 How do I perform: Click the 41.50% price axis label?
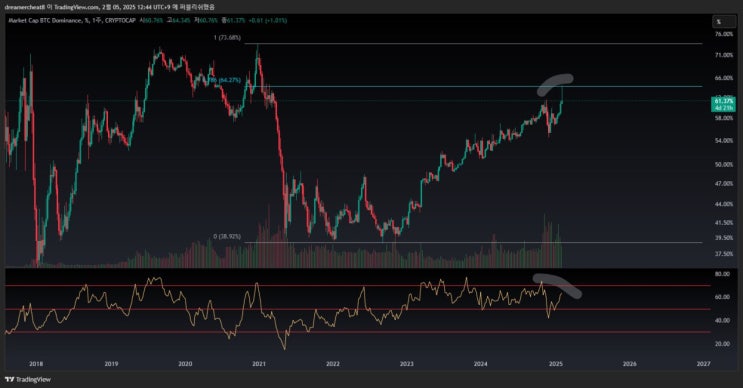click(724, 223)
